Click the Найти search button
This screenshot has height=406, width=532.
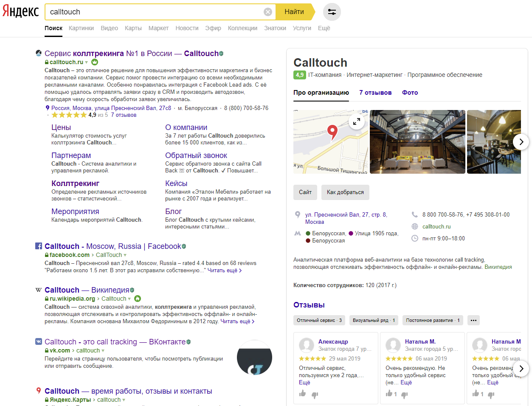tap(294, 12)
